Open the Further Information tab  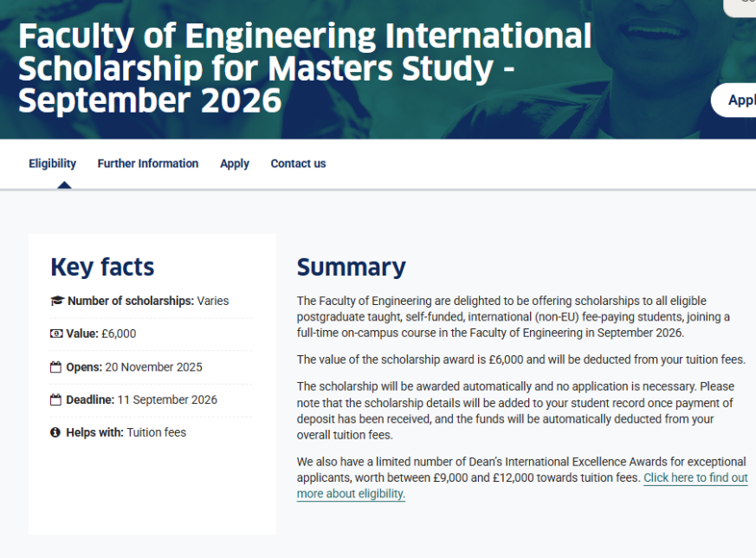[x=147, y=164]
